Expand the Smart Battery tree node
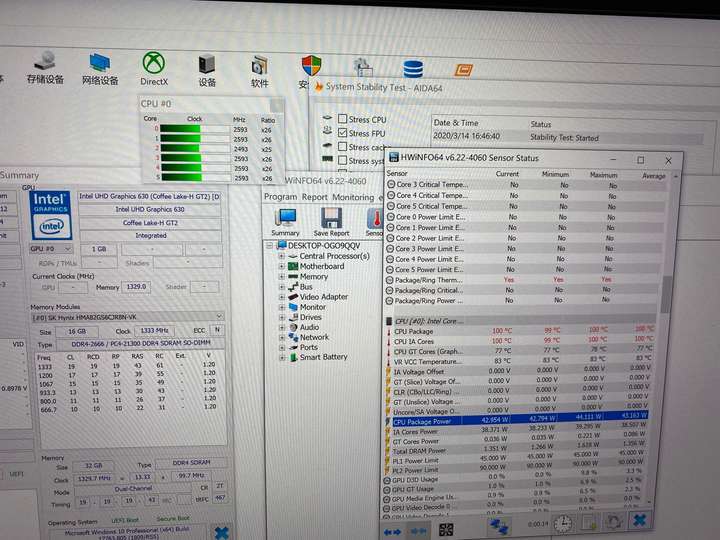 tap(281, 357)
